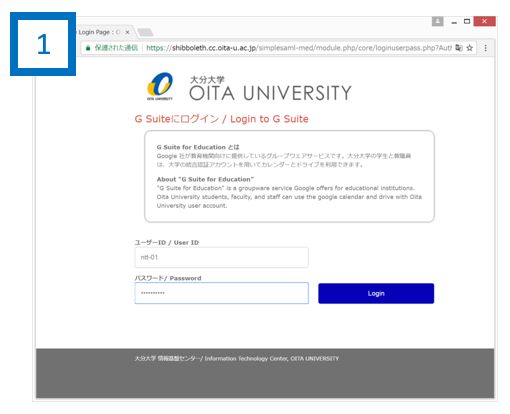
Task: Open the Chrome user profile icon
Action: pos(437,21)
